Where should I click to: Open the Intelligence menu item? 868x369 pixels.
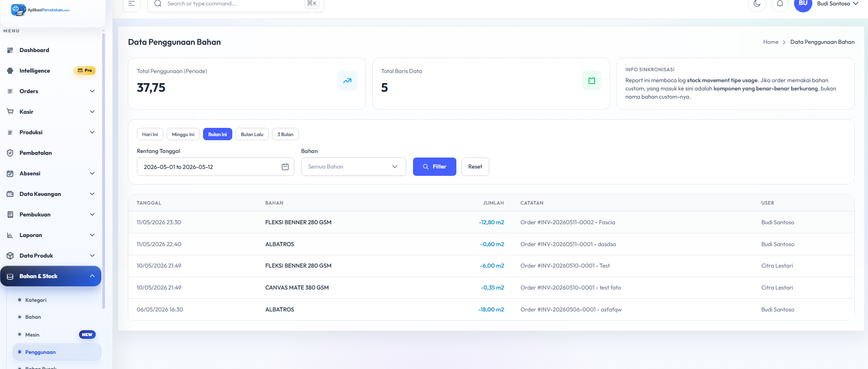[x=51, y=71]
